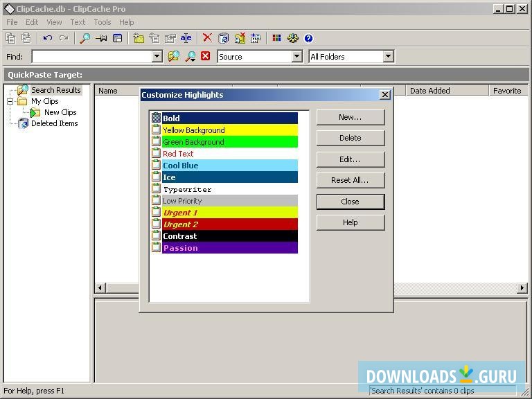Screen dimensions: 532x399
Task: Open the Text menu
Action: point(78,22)
